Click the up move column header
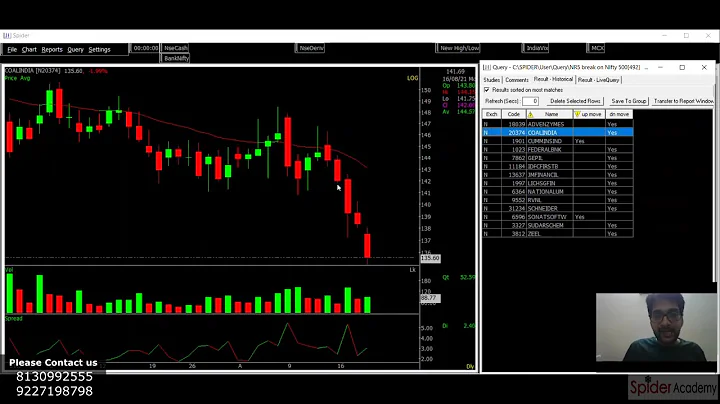This screenshot has height=404, width=720. (x=591, y=114)
